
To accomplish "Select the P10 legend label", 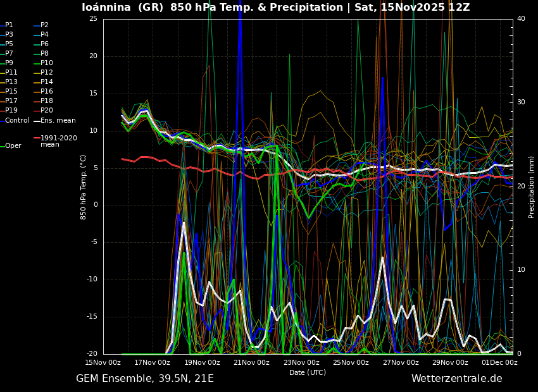I will click(x=47, y=63).
